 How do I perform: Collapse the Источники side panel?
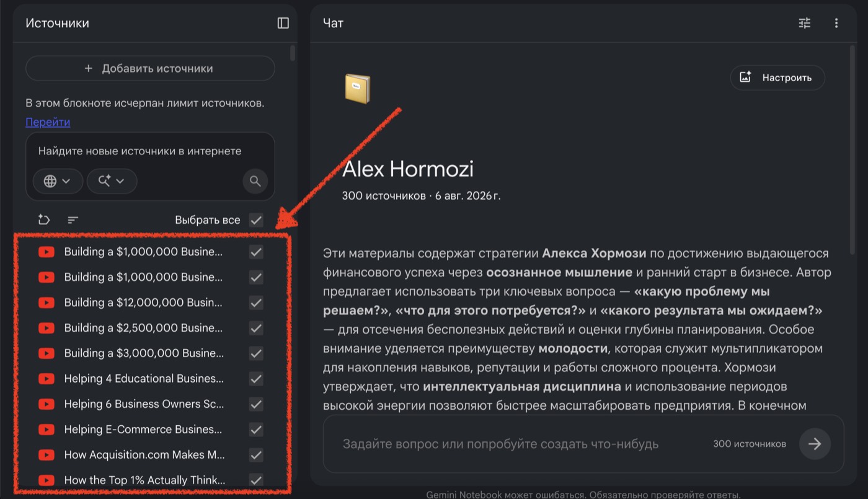(x=283, y=23)
